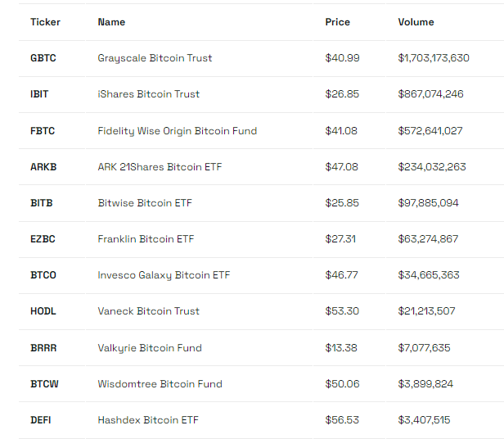Click the ARKB ticker symbol
Viewport: 504px width, 439px height.
[x=43, y=167]
